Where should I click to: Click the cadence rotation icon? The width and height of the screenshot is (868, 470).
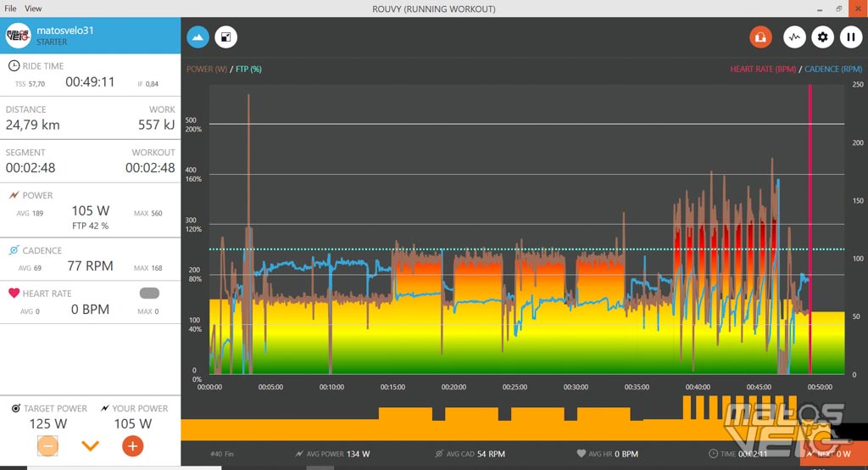click(x=14, y=250)
